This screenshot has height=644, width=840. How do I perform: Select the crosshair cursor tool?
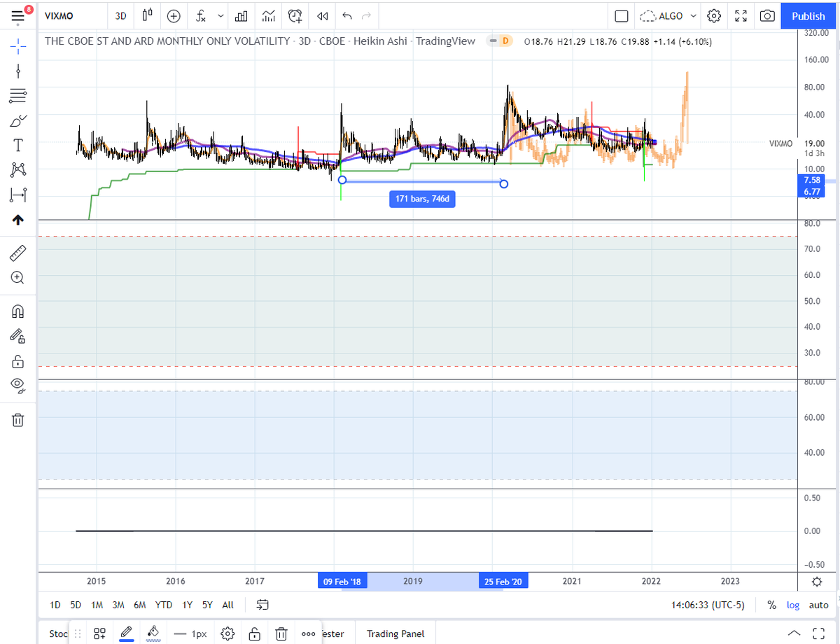pos(18,46)
